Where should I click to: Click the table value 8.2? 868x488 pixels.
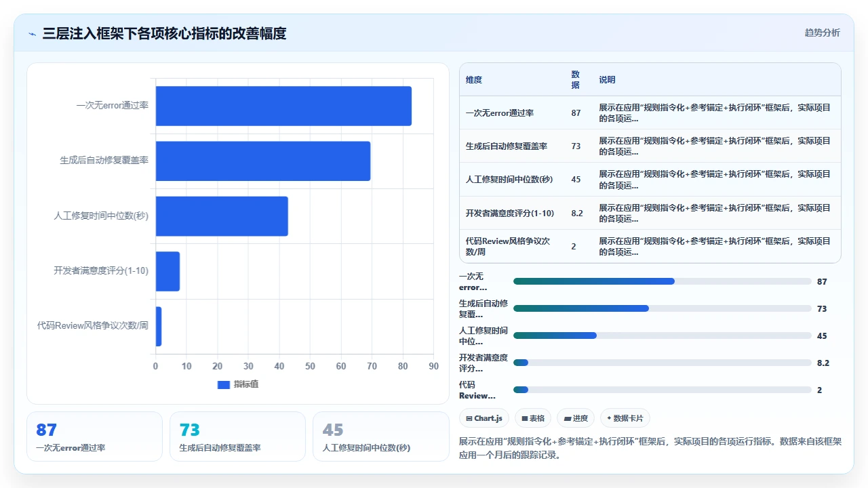coord(577,213)
